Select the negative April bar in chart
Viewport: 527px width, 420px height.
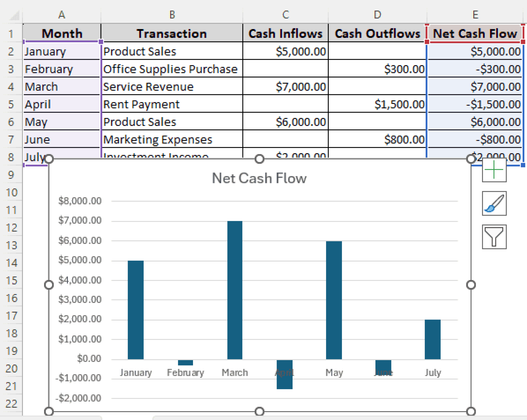pos(284,374)
